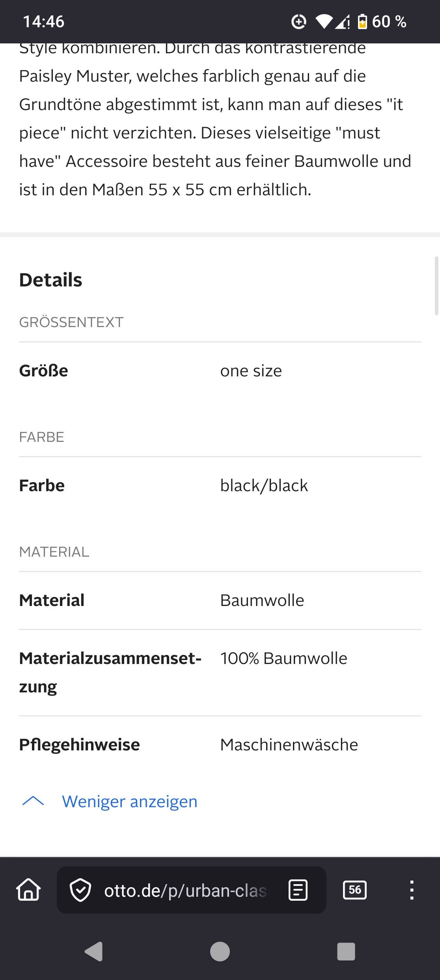440x980 pixels.
Task: Tap the Wi-Fi status icon
Action: 324,22
